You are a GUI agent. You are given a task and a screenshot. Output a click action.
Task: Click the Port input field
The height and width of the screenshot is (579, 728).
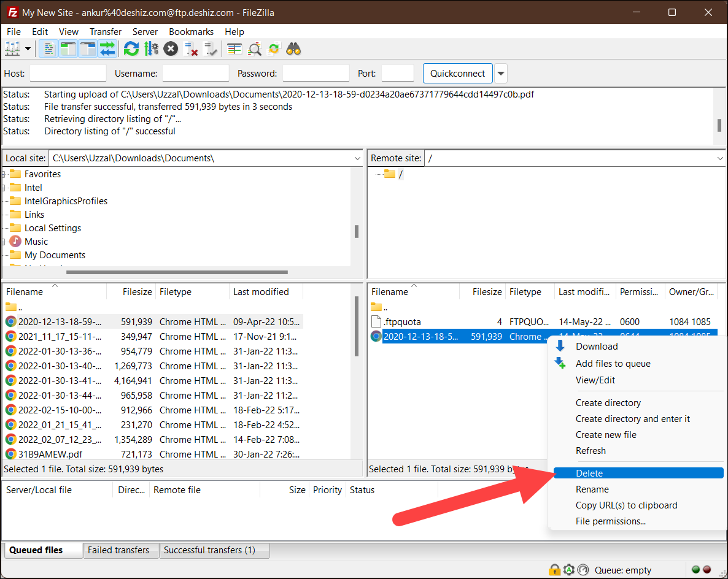click(397, 74)
